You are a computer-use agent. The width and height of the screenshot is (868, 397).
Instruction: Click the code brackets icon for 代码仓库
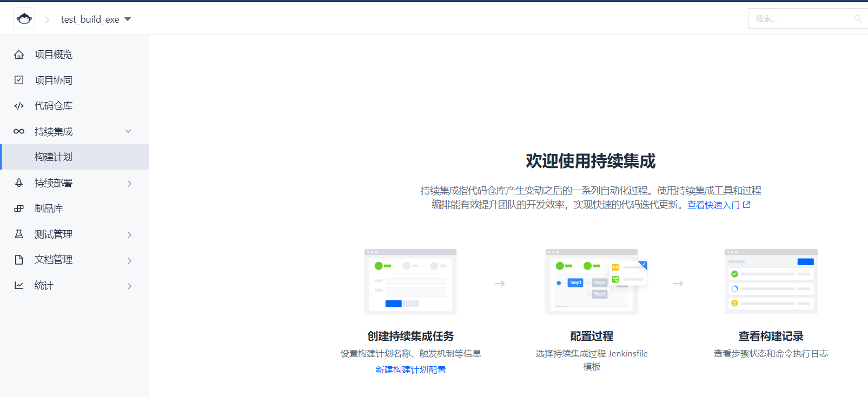pos(19,106)
